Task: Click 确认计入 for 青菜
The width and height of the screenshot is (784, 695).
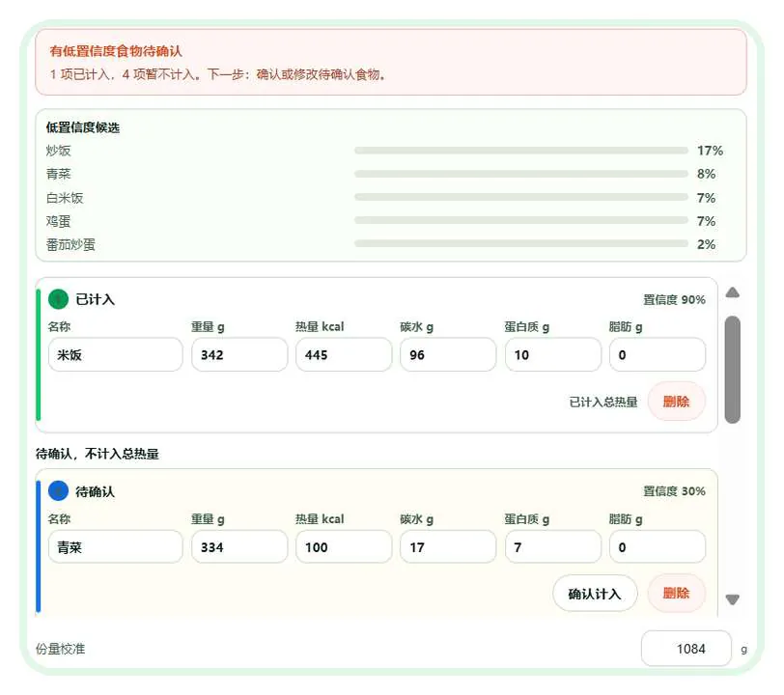Action: [x=595, y=594]
